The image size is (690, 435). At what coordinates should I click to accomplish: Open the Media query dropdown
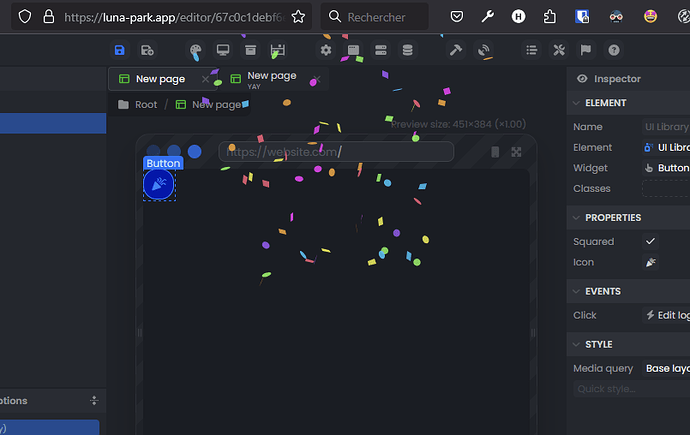pos(665,369)
